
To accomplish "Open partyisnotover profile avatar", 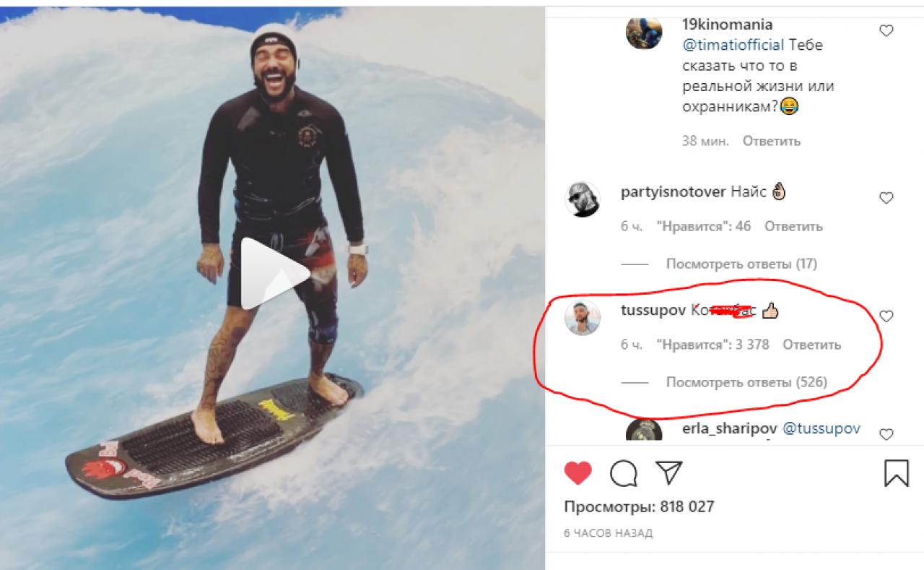I will 582,198.
